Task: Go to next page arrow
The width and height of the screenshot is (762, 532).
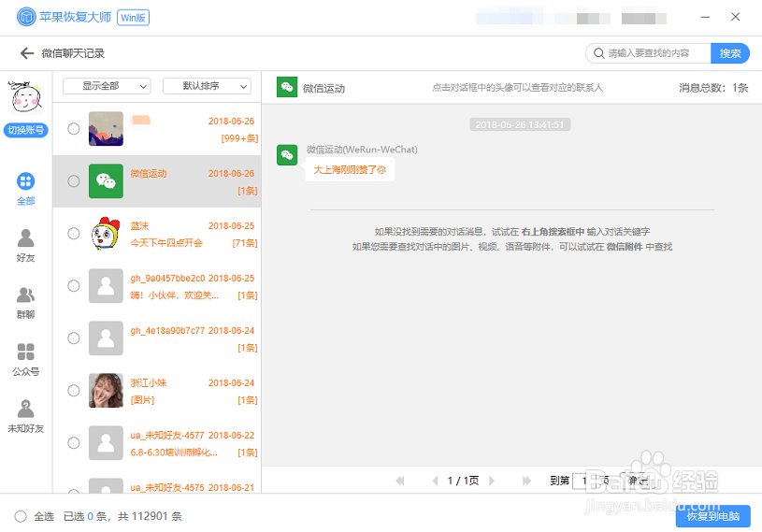Action: click(x=492, y=481)
